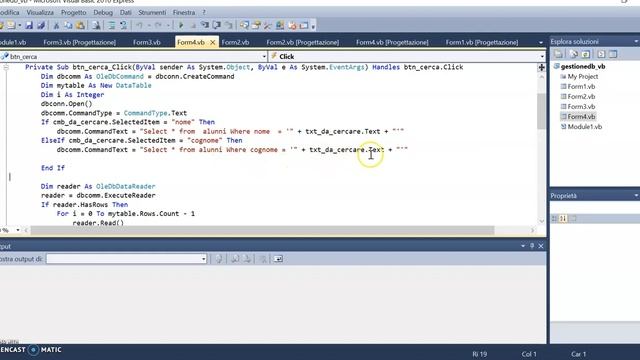Close the Form4.vb tab
The image size is (640, 360).
coord(213,42)
